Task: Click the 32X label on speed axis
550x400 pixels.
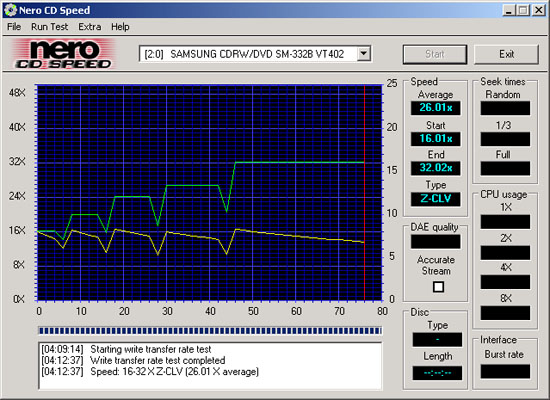Action: pyautogui.click(x=18, y=161)
